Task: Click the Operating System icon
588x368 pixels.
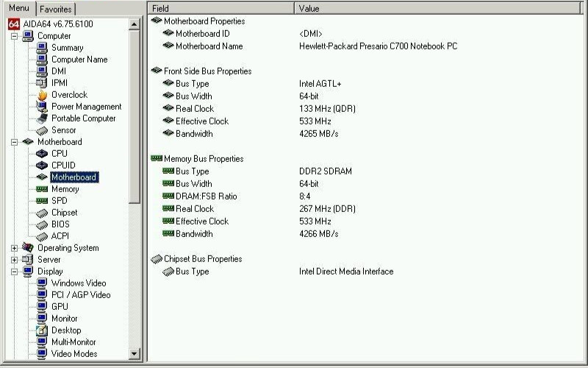Action: [28, 247]
